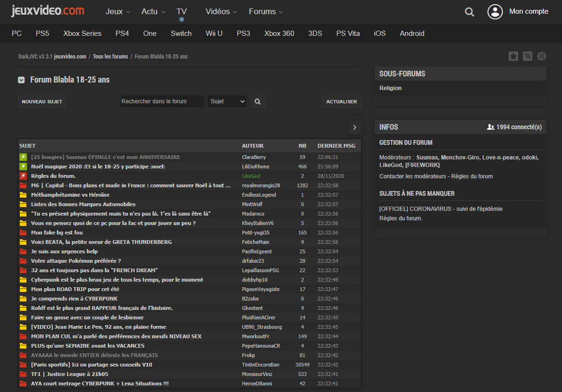Focus the Rechercher dans le forum field

[162, 101]
